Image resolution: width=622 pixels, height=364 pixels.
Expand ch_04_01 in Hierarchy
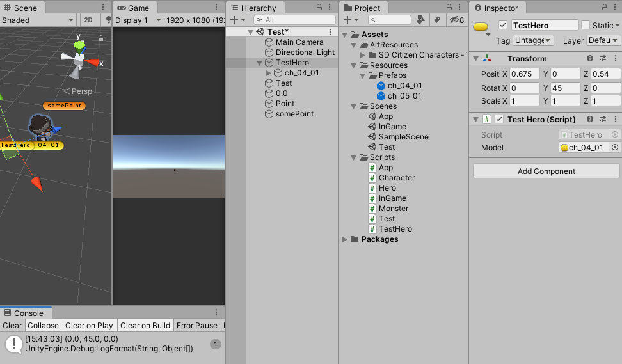click(269, 73)
